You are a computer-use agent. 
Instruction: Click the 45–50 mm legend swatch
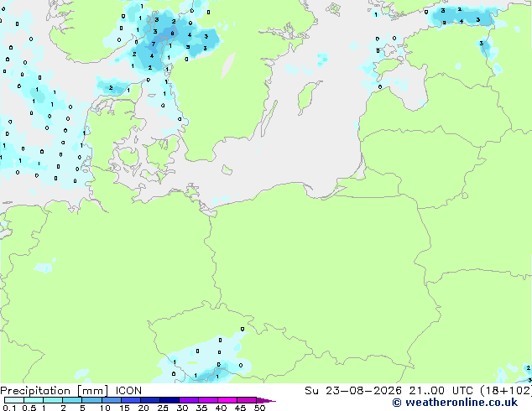[x=247, y=400]
